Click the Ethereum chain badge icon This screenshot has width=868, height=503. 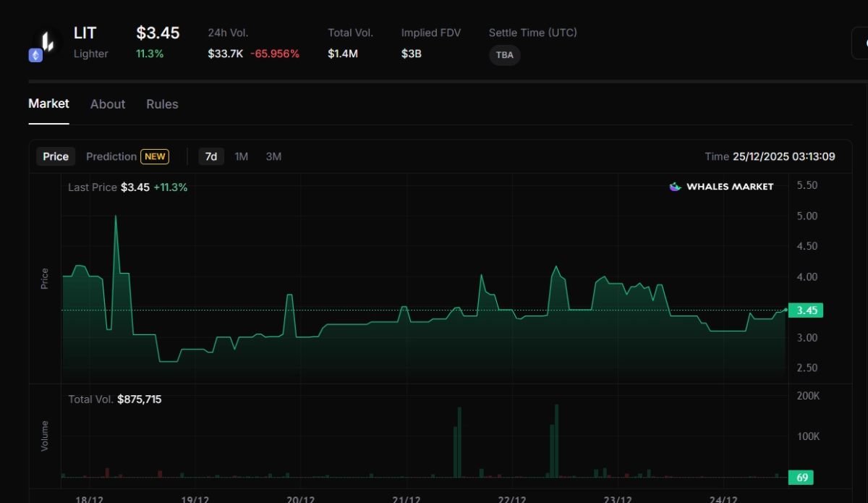pos(35,56)
